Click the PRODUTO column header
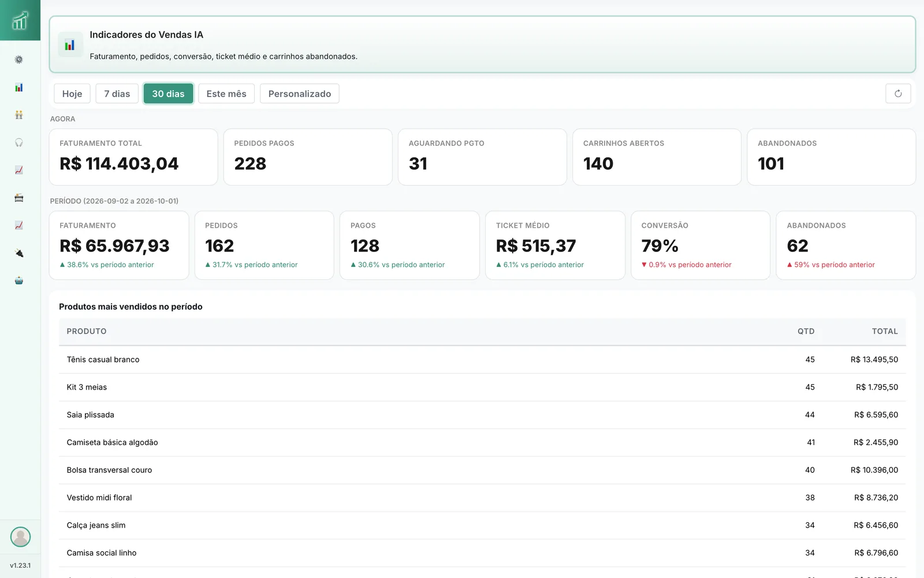Image resolution: width=924 pixels, height=578 pixels. click(x=87, y=331)
